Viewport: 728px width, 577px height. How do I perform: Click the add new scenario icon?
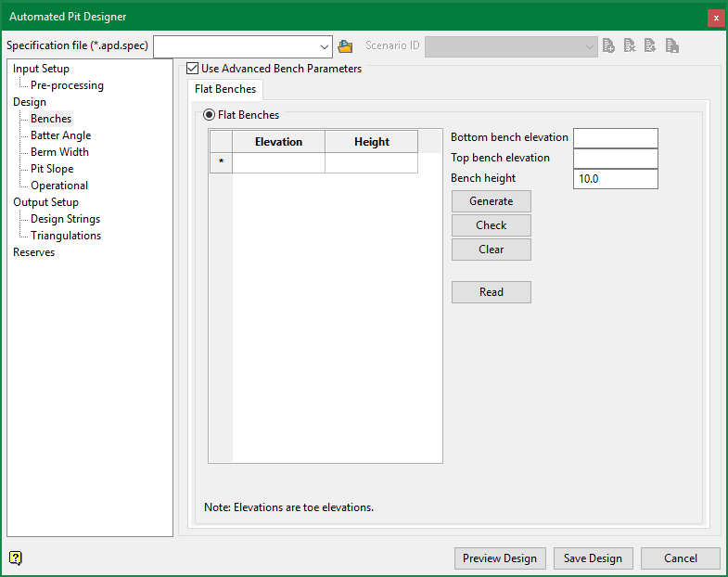[x=608, y=45]
